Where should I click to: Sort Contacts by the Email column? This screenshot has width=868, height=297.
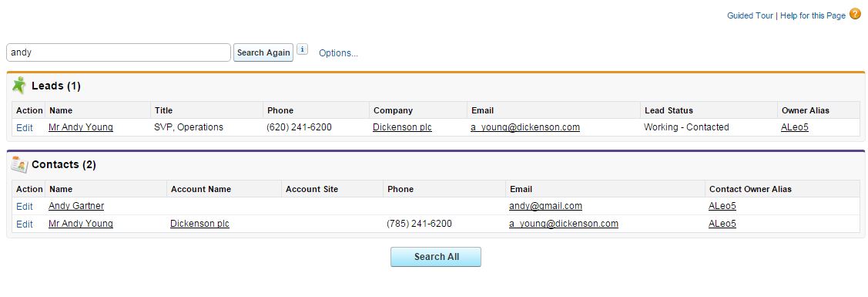coord(521,189)
